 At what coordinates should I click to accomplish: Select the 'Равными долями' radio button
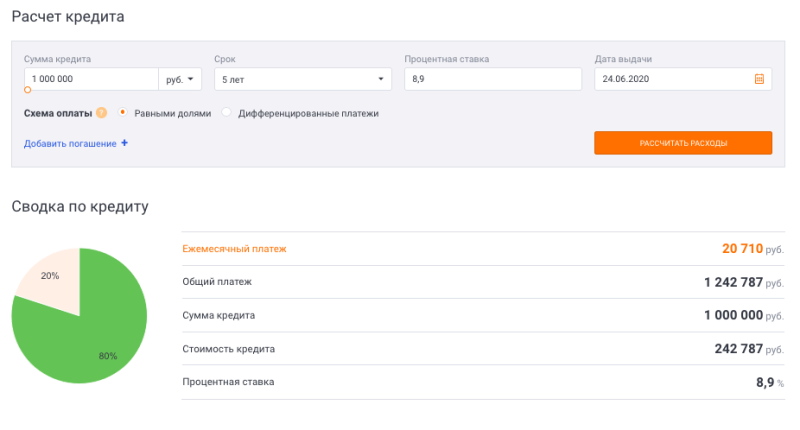[122, 112]
